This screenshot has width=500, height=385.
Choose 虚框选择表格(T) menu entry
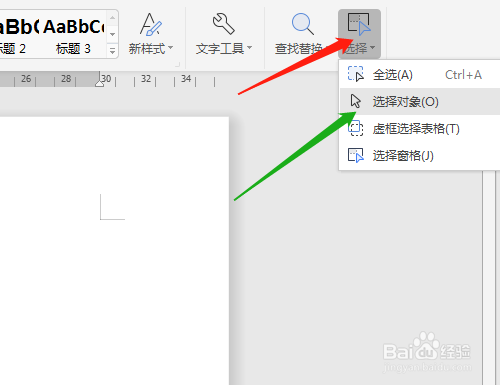pos(419,129)
